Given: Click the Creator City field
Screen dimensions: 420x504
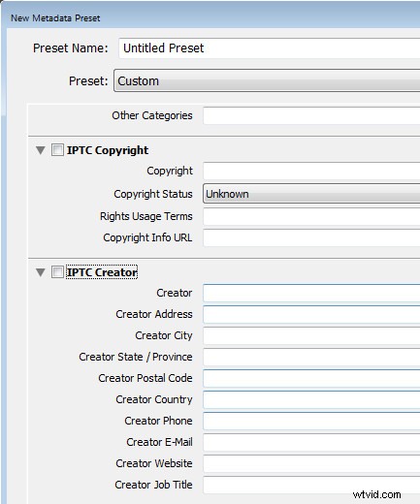Looking at the screenshot, I should [x=311, y=335].
